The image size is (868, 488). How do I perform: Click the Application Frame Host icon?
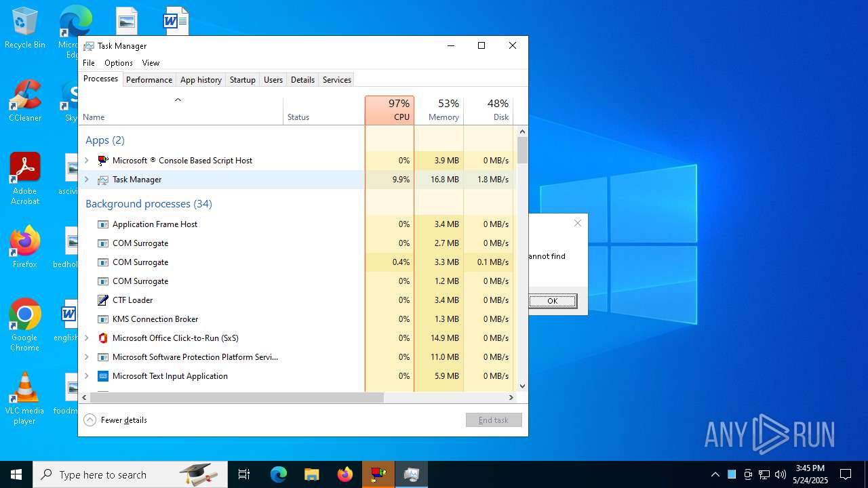coord(103,224)
